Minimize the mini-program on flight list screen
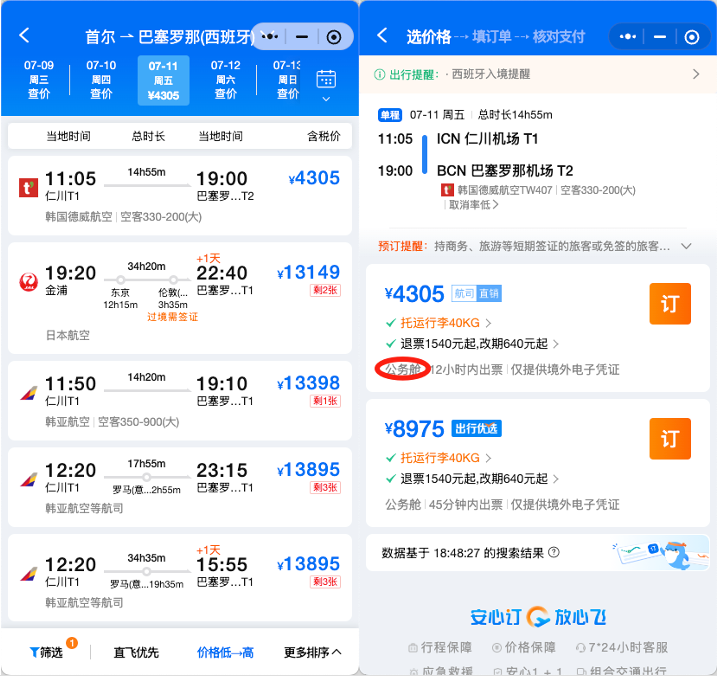This screenshot has height=676, width=717. 302,37
